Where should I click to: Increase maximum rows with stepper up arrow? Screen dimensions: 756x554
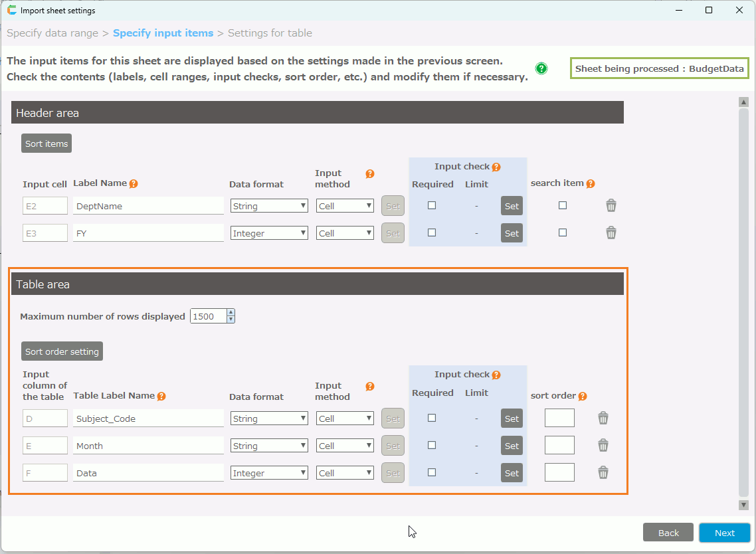pyautogui.click(x=231, y=313)
